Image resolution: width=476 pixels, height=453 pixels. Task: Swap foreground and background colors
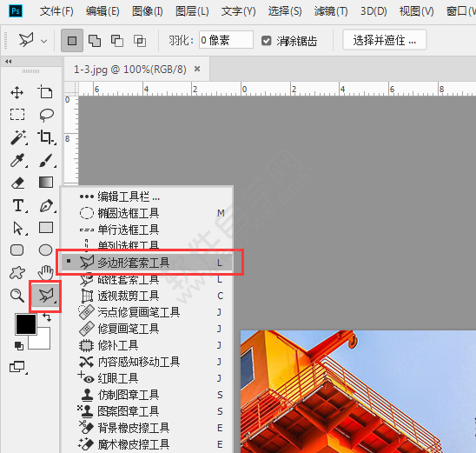coord(46,317)
